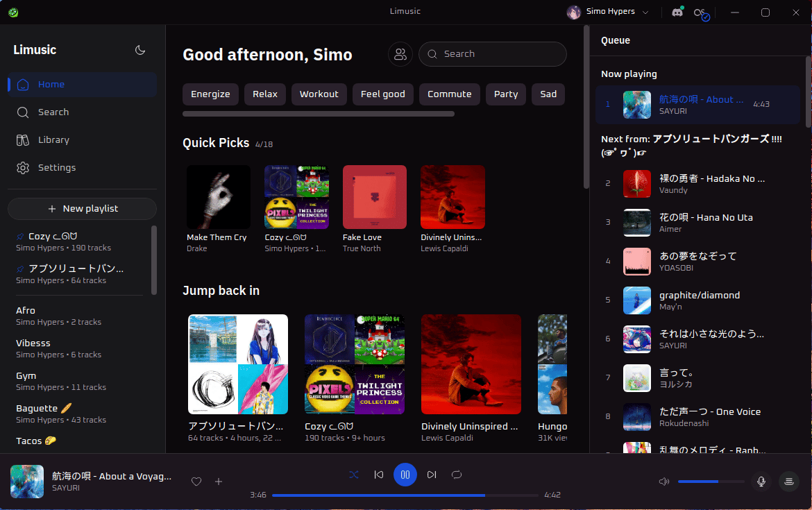Open the Gym playlist
This screenshot has height=510, width=812.
[78, 381]
